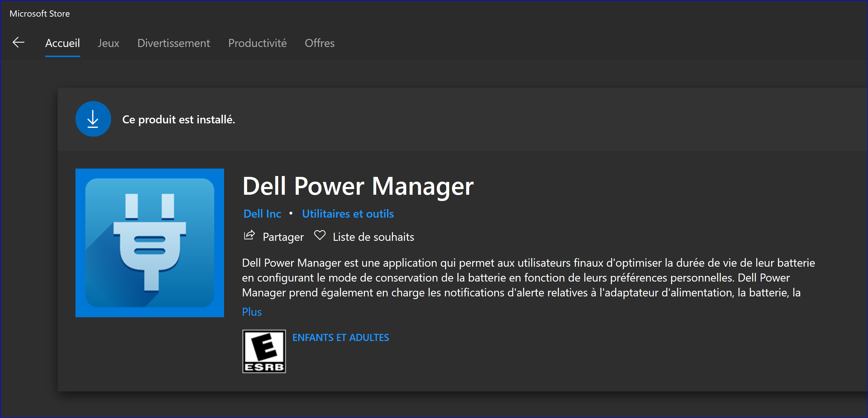
Task: Switch to the Accueil tab
Action: pos(63,43)
